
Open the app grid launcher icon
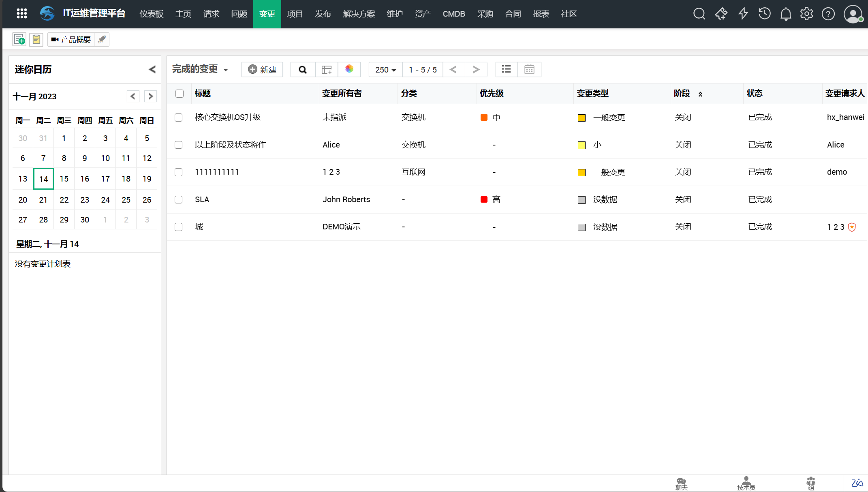(22, 14)
